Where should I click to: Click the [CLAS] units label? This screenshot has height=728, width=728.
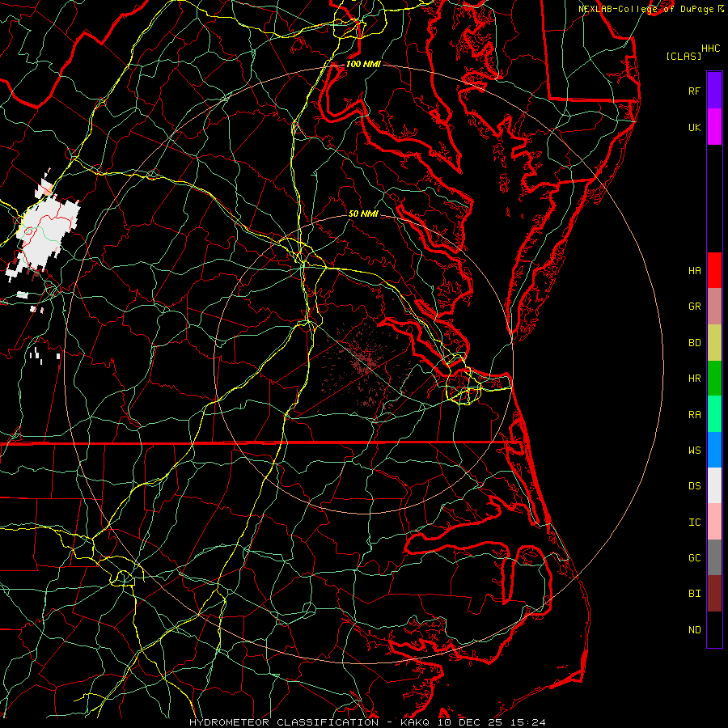(684, 56)
